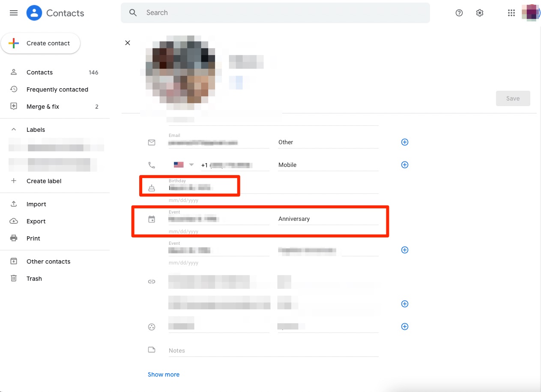The height and width of the screenshot is (392, 541).
Task: Open the country flag phone code dropdown
Action: (x=183, y=164)
